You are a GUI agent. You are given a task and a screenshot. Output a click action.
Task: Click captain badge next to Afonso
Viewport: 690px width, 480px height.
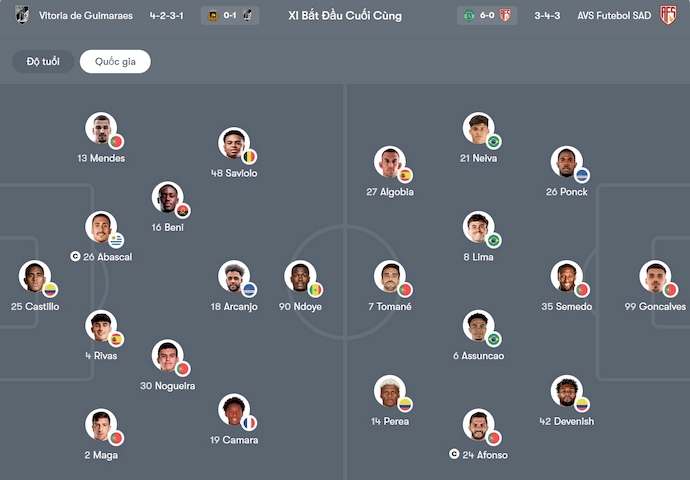[455, 455]
